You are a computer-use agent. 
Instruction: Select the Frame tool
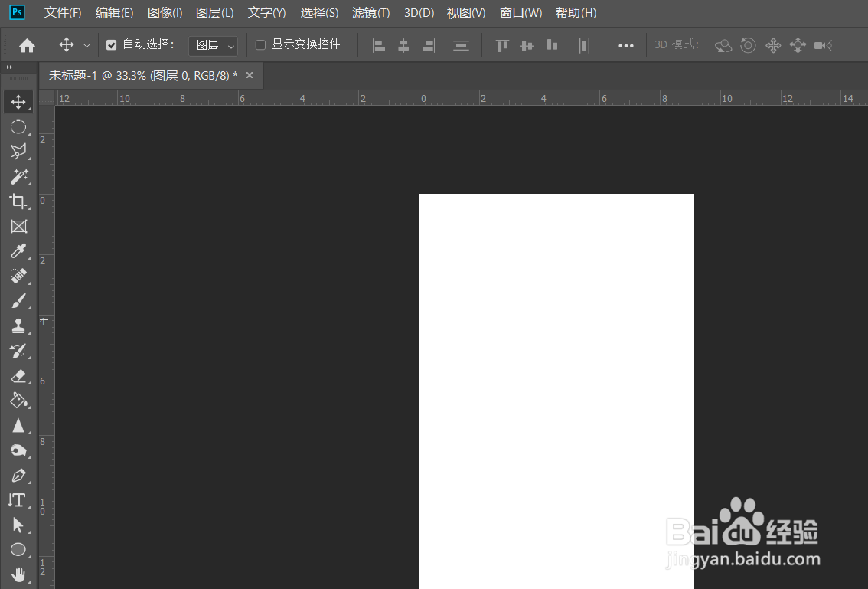coord(18,226)
